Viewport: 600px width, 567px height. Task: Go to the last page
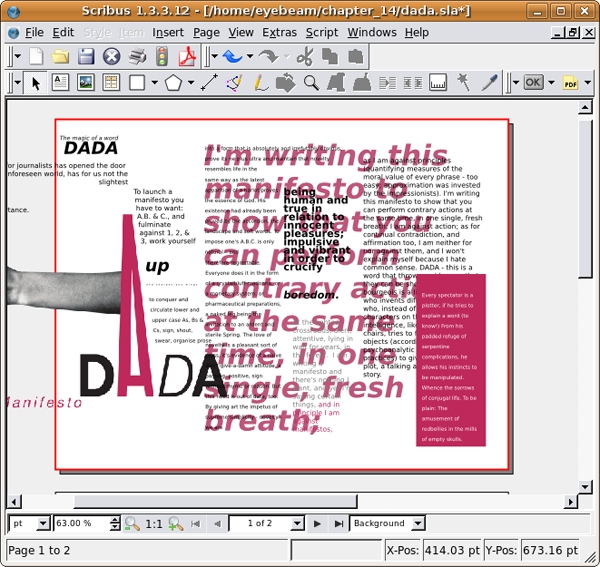pos(339,523)
